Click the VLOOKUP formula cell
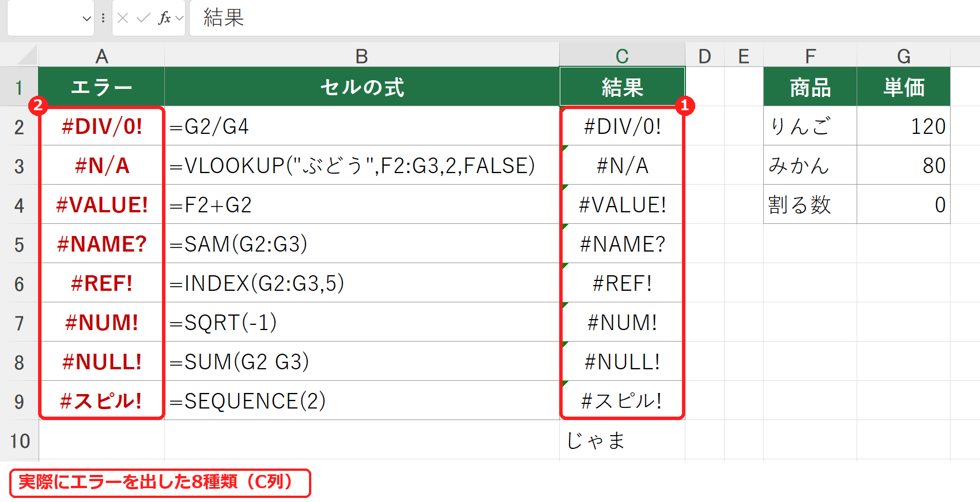The width and height of the screenshot is (980, 502). coord(362,166)
